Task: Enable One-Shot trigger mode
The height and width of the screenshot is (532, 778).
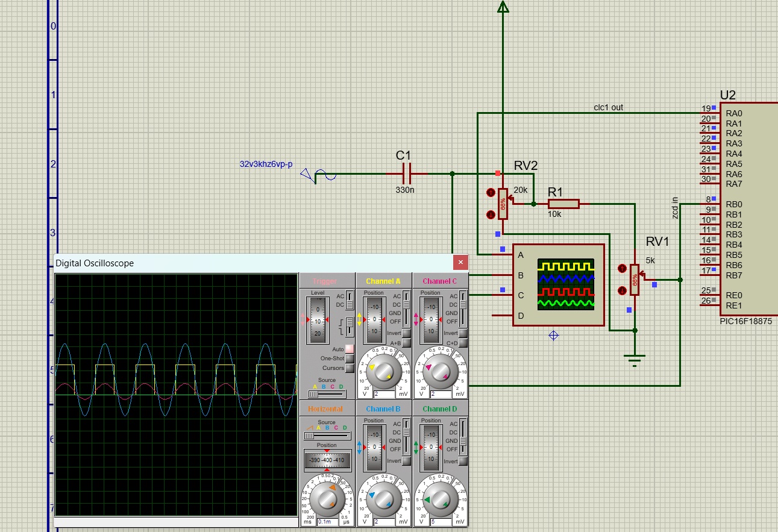Action: click(350, 358)
